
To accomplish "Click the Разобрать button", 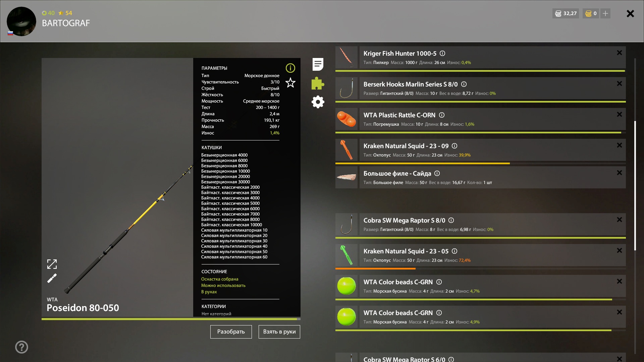I will click(x=231, y=332).
